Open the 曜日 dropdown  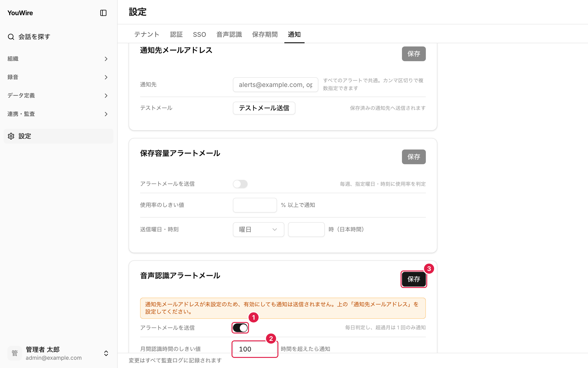[x=259, y=230]
